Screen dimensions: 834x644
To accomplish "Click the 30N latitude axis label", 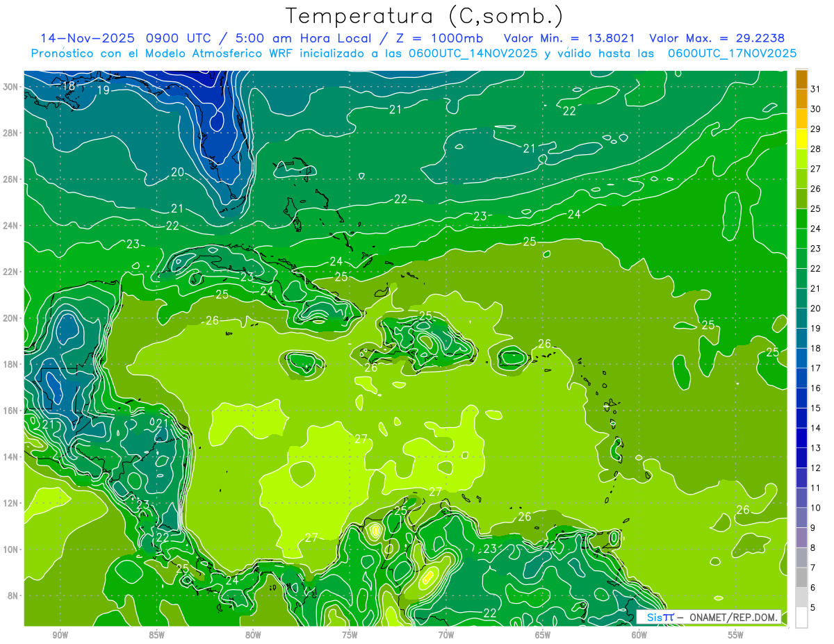I will click(x=11, y=87).
